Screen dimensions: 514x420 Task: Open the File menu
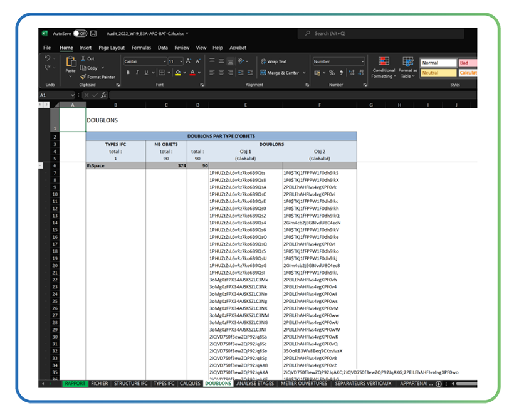(x=47, y=48)
